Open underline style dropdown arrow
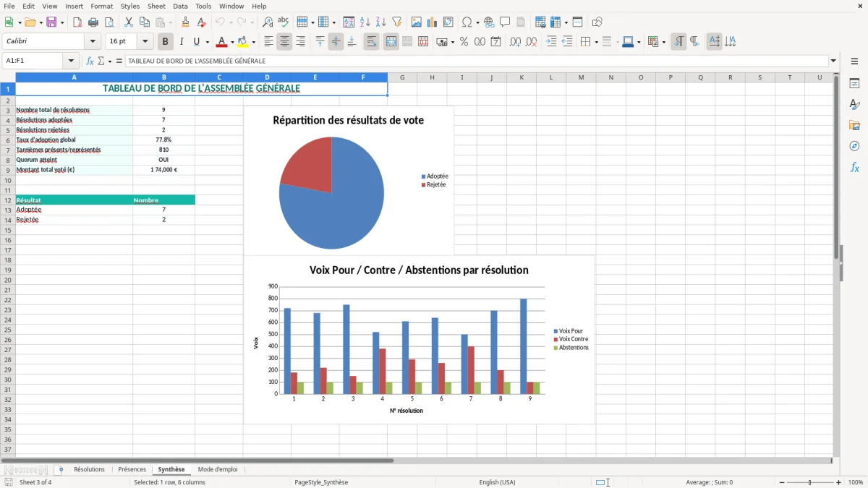 click(207, 42)
